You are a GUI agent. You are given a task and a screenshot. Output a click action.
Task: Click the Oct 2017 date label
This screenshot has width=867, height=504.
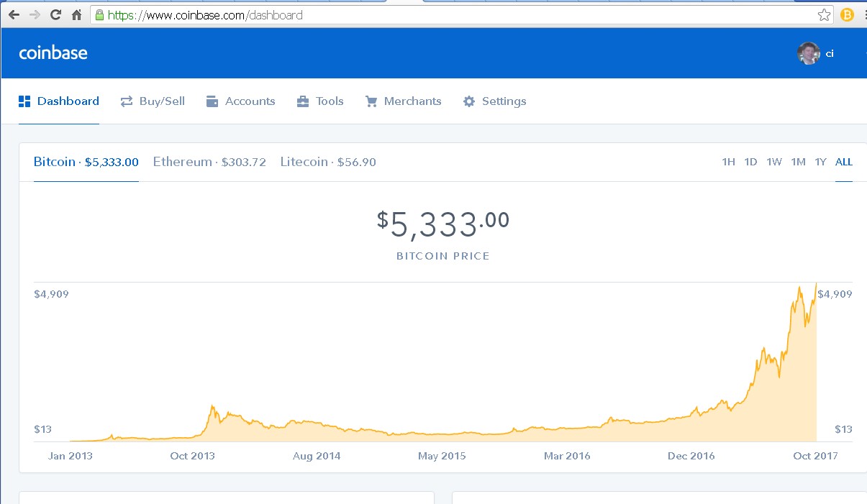[x=815, y=456]
